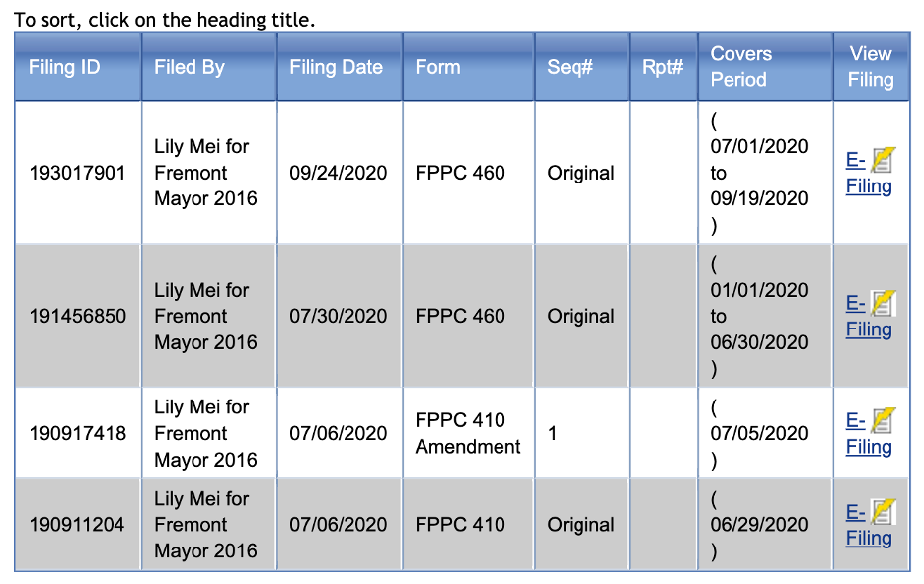Click the FPPC 410 Amendment form cell
Viewport: 924px width, 584px height.
tap(468, 433)
